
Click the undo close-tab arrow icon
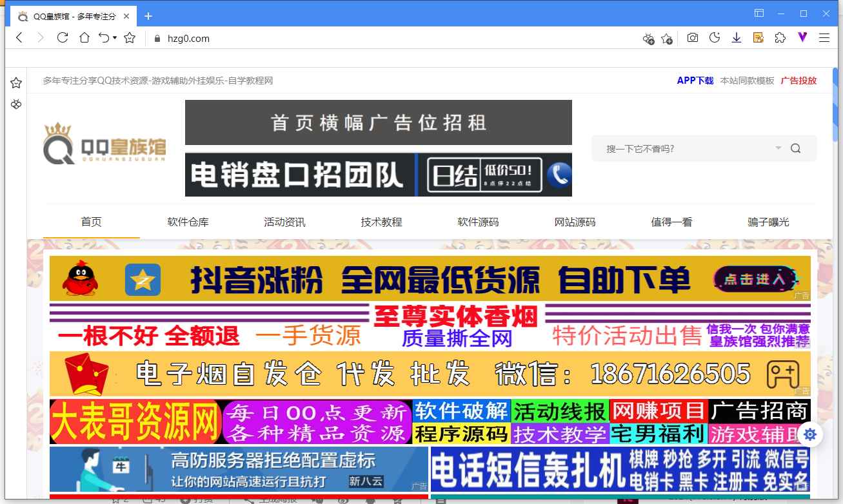pyautogui.click(x=104, y=38)
